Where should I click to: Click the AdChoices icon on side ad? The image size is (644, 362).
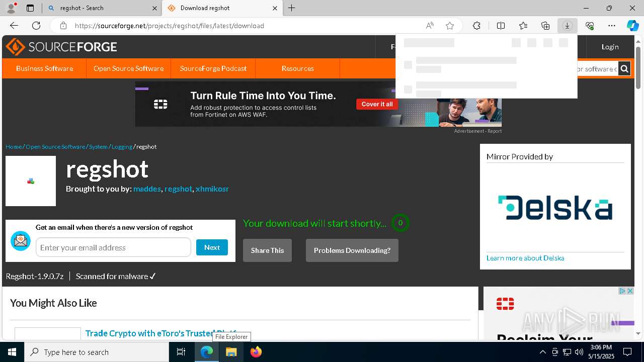622,291
